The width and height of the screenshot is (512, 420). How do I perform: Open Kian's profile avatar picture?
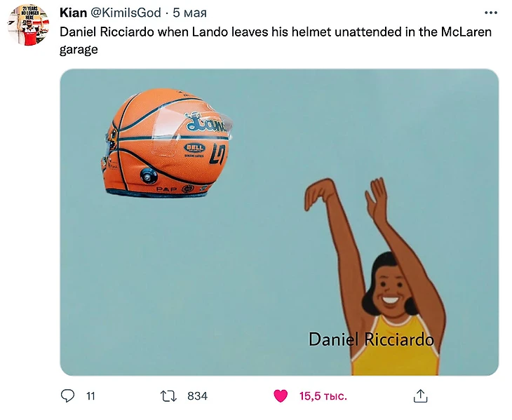tap(29, 25)
